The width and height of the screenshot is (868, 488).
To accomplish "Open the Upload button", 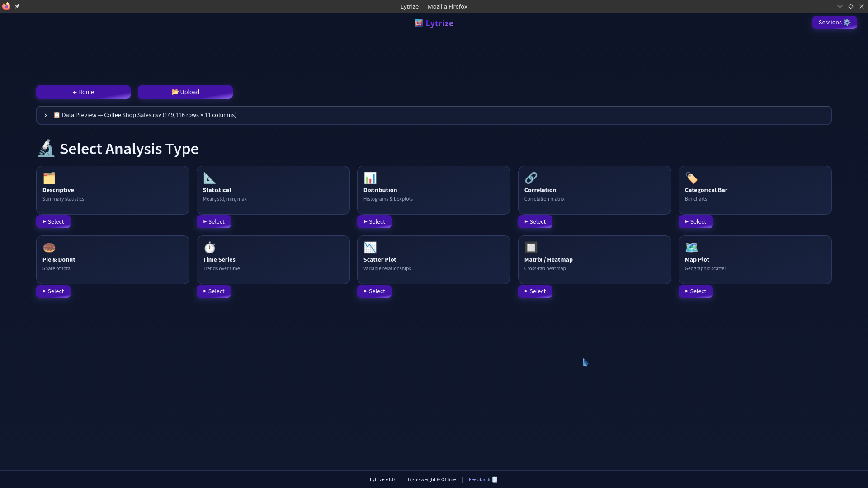I will pos(185,92).
